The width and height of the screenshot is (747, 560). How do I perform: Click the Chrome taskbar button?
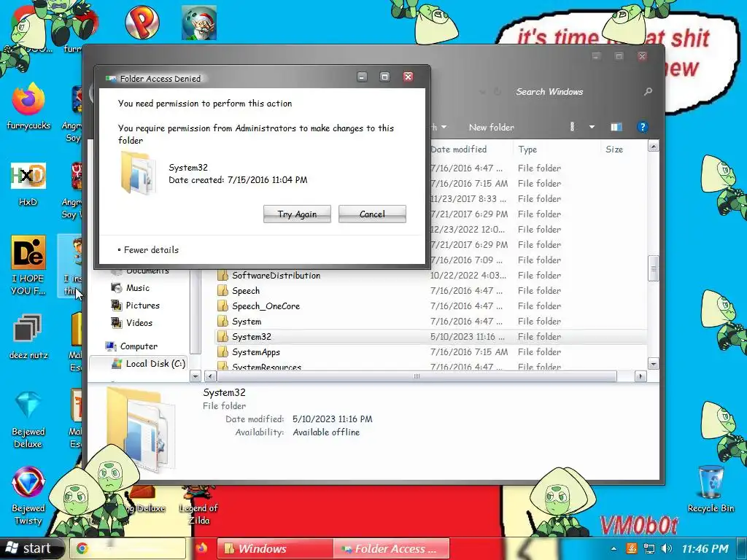coord(128,548)
